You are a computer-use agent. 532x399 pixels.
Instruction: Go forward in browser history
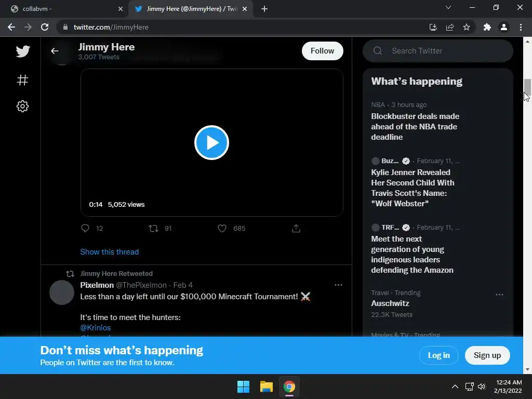point(28,27)
